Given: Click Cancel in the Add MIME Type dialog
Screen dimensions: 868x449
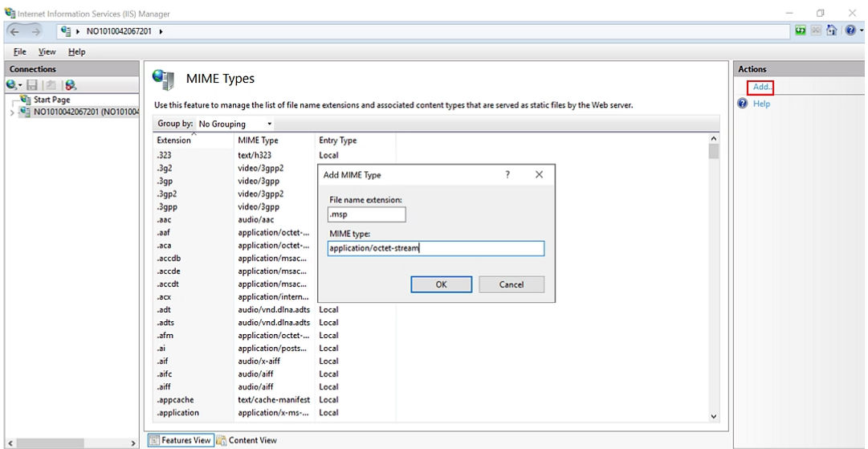Looking at the screenshot, I should (x=511, y=284).
